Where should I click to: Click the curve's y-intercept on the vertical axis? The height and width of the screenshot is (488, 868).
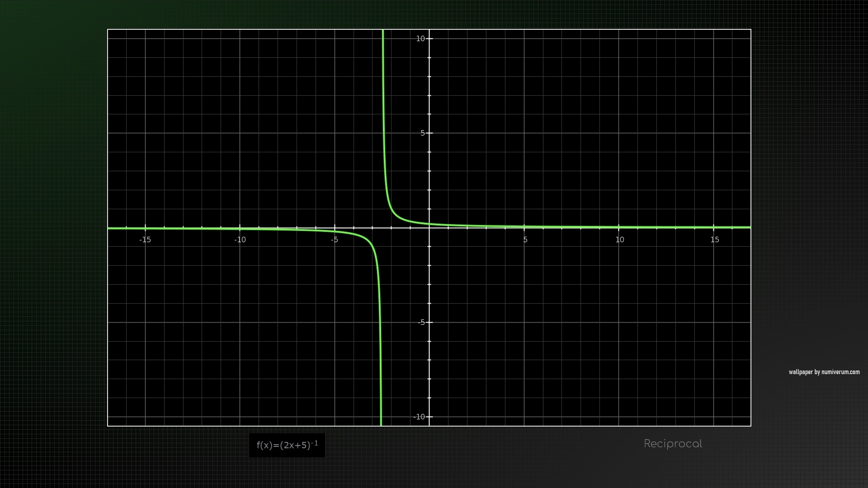click(x=429, y=224)
